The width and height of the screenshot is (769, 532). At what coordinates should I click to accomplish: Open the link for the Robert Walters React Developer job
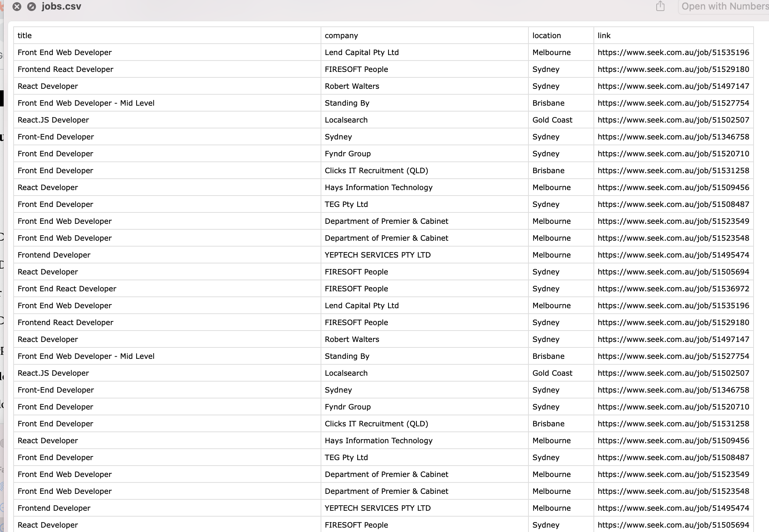tap(673, 86)
